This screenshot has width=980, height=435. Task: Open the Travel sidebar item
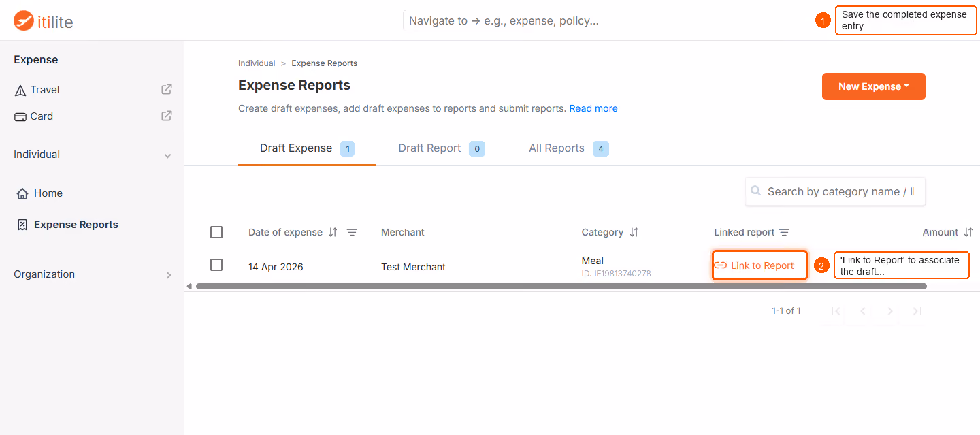pos(45,90)
